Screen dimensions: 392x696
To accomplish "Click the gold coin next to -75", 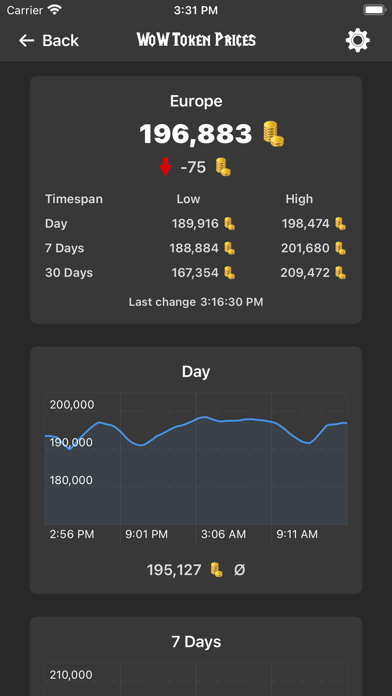I will [x=223, y=167].
